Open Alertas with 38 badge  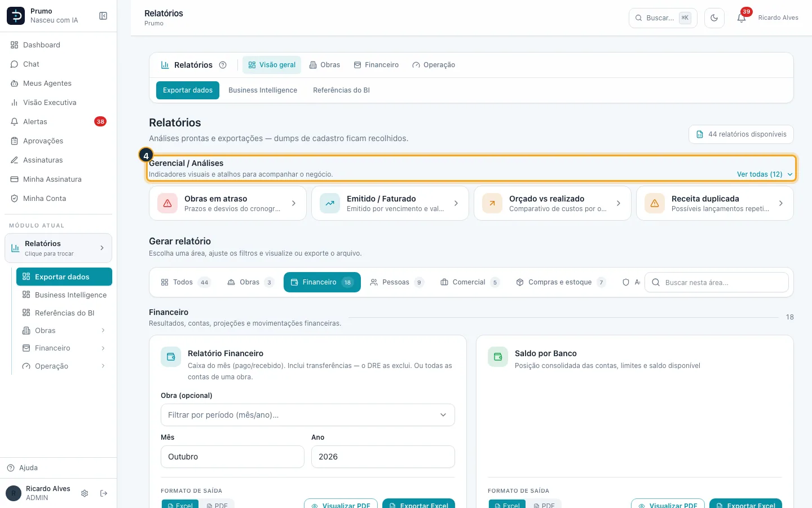pyautogui.click(x=59, y=122)
